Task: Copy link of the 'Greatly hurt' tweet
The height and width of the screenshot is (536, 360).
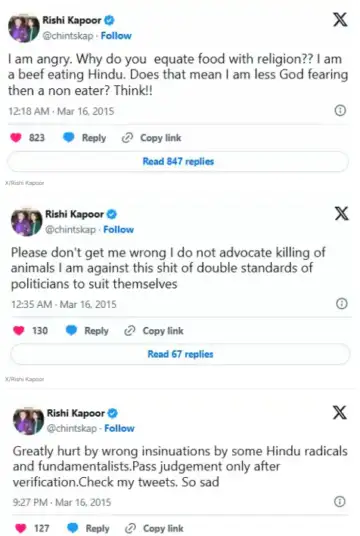Action: 154,528
